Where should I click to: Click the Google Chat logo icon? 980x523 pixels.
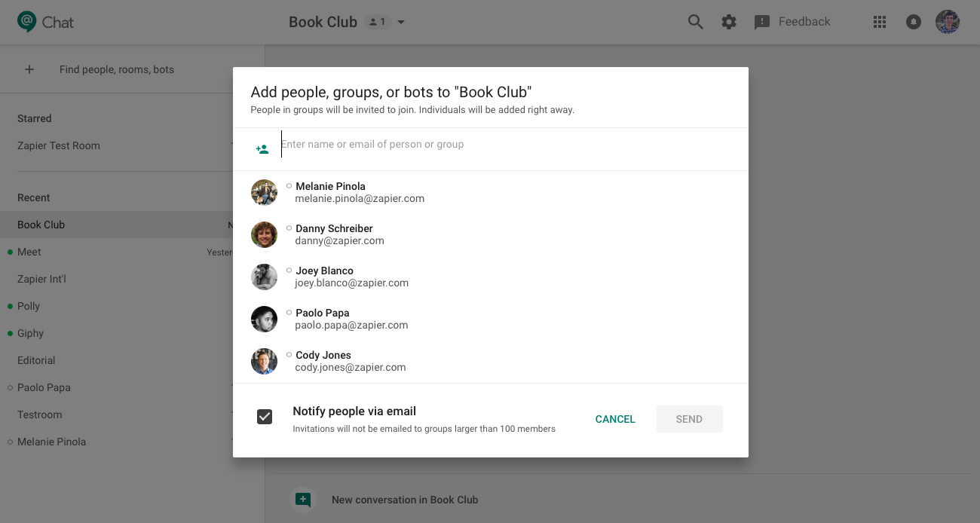(x=27, y=22)
